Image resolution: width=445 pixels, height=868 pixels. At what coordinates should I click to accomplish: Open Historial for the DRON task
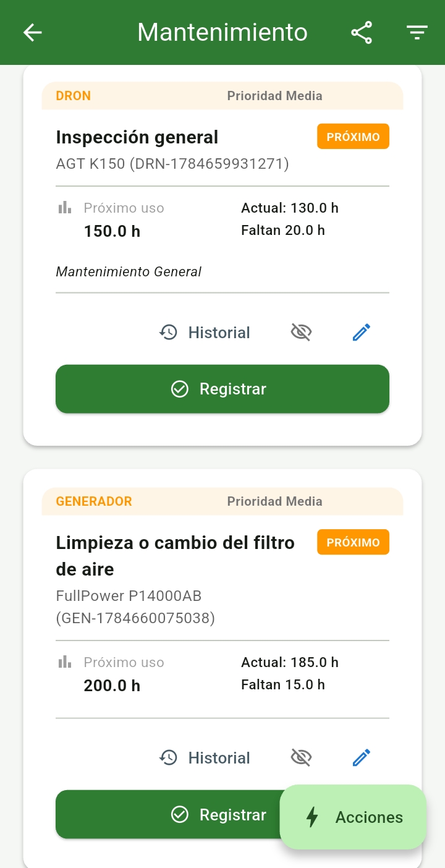coord(205,333)
